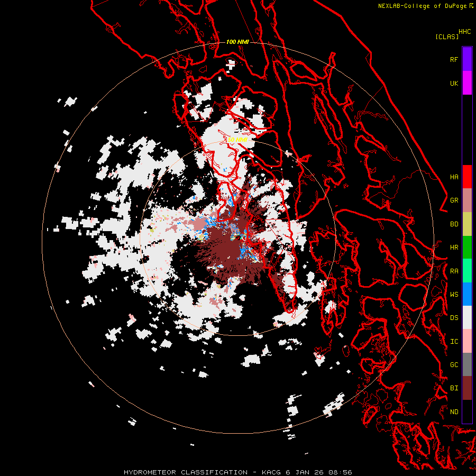Viewport: 476px width, 476px height.
Task: Click the 100 NMI range ring label
Action: tap(237, 42)
